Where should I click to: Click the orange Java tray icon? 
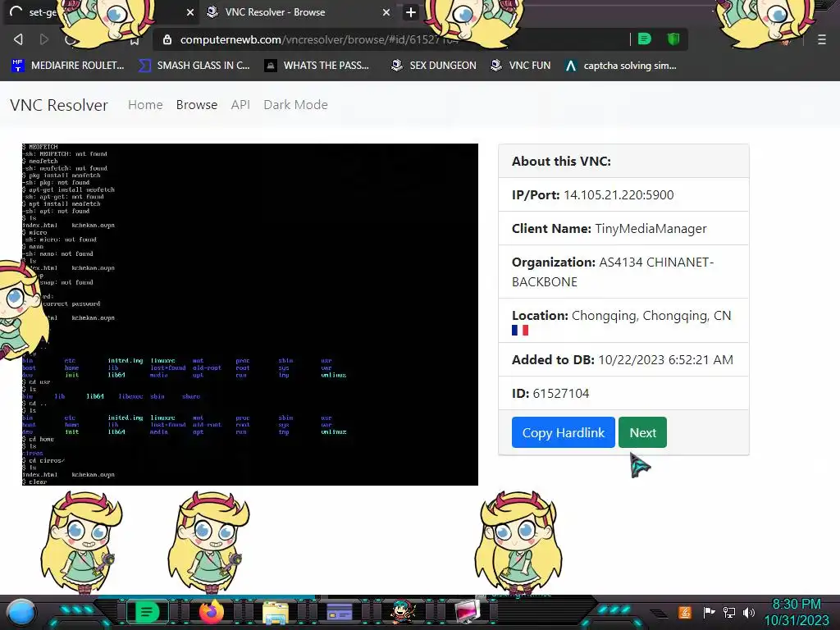click(684, 612)
